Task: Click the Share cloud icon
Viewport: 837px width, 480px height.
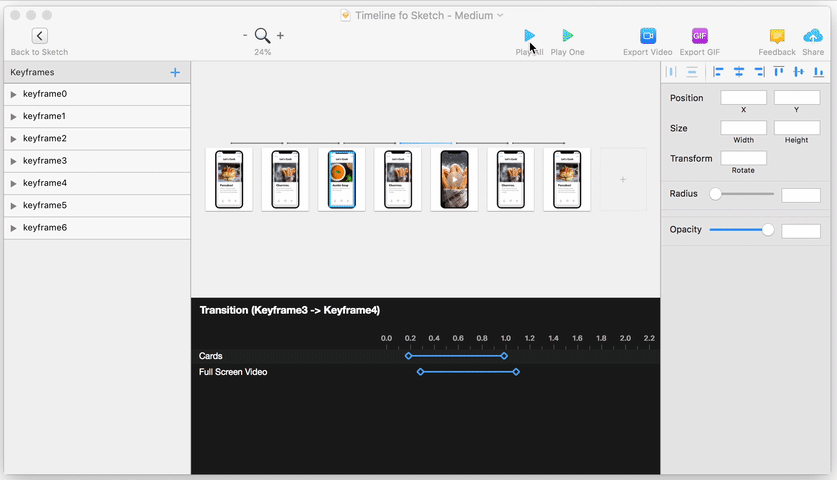Action: pyautogui.click(x=813, y=36)
